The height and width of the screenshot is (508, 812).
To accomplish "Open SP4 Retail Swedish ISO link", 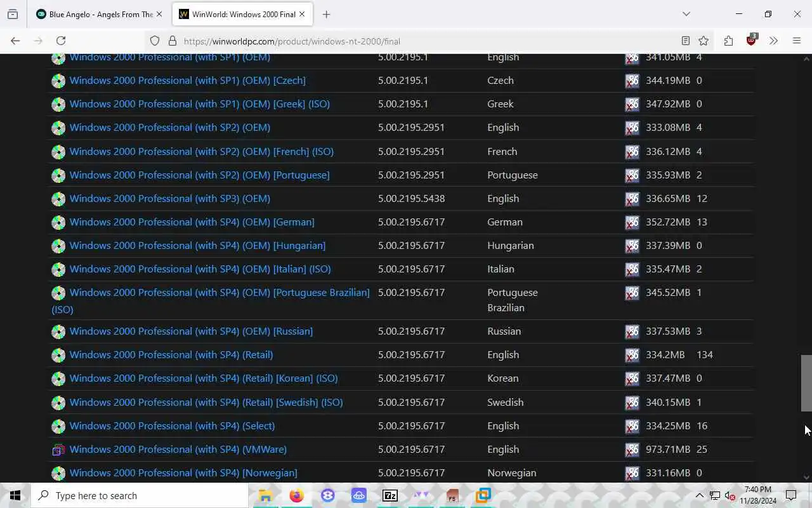I will pyautogui.click(x=206, y=402).
